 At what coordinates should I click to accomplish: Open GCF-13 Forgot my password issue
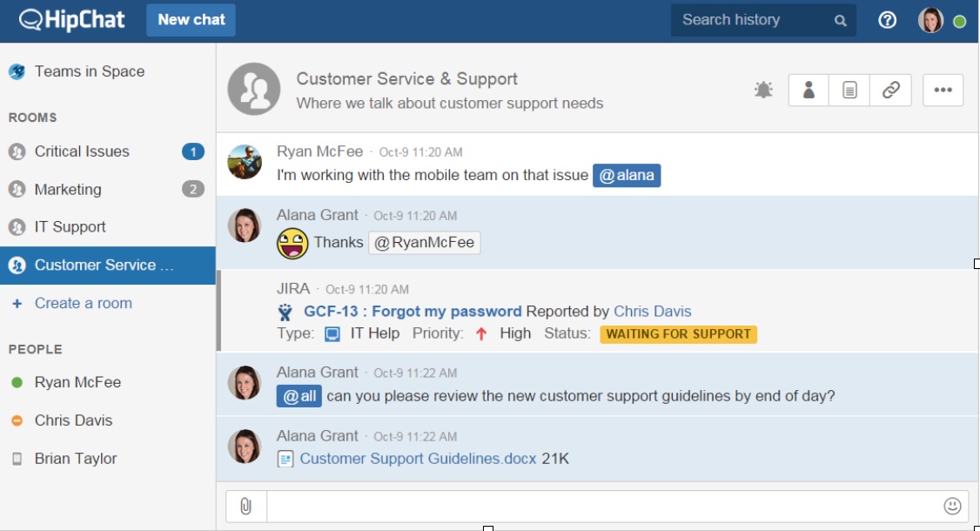pyautogui.click(x=412, y=311)
